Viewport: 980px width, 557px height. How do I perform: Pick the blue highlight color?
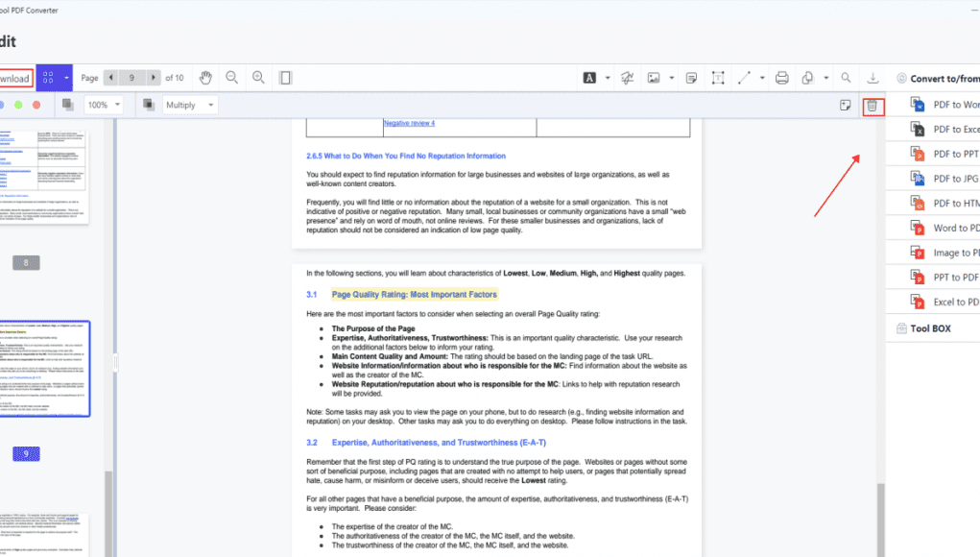coord(2,105)
